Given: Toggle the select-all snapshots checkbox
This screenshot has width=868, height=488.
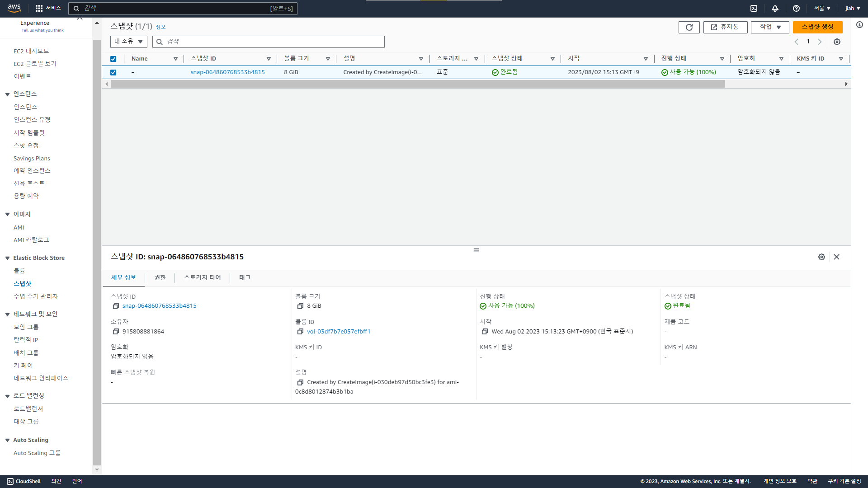Looking at the screenshot, I should pyautogui.click(x=113, y=59).
